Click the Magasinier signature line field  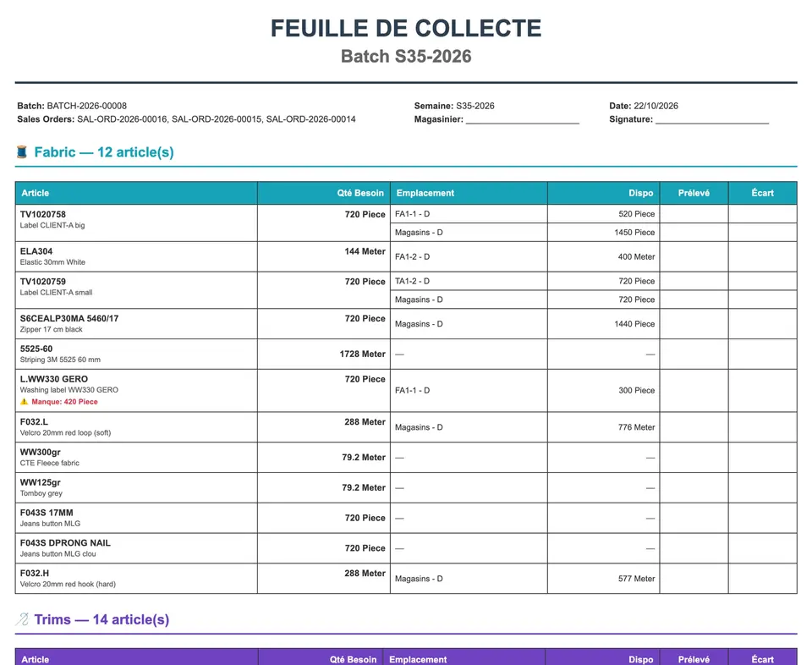pyautogui.click(x=523, y=119)
